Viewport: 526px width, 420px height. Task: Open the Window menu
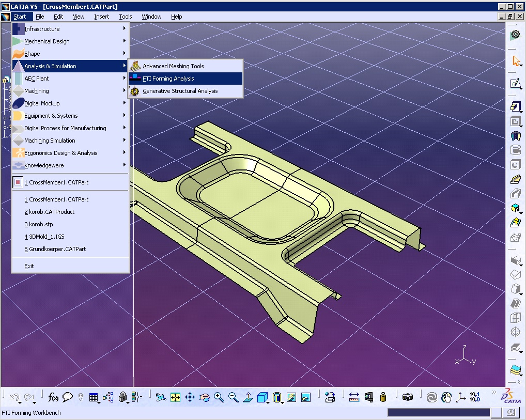[151, 17]
